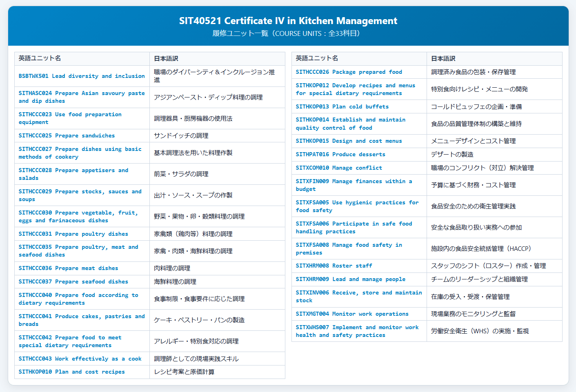Click 'SITXINV006 Receive, store and maintain stock'
This screenshot has width=576, height=392.
click(x=359, y=297)
